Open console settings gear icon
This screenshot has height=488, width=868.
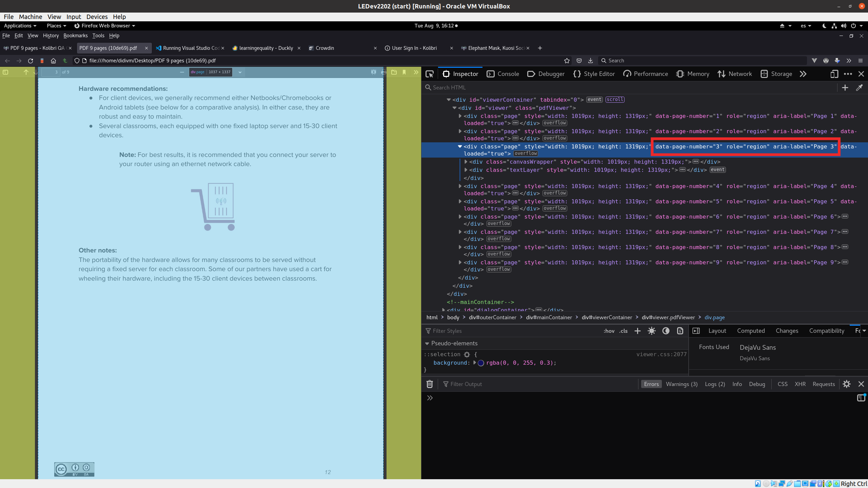pyautogui.click(x=847, y=384)
